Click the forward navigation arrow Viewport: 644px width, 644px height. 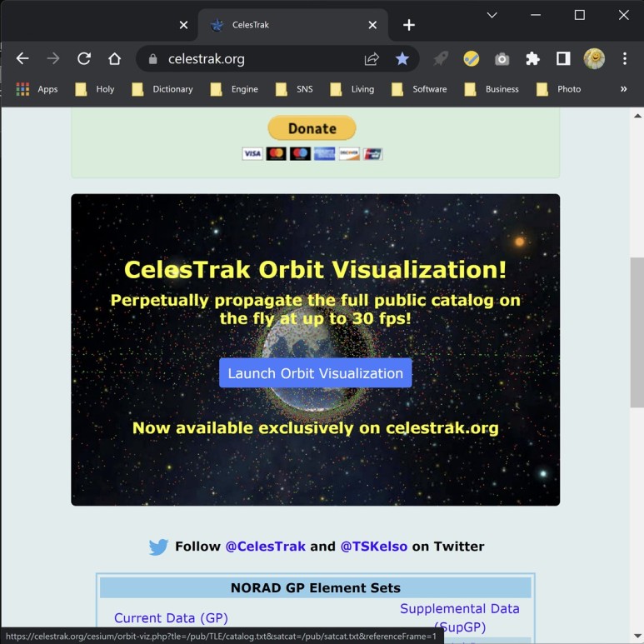point(53,58)
